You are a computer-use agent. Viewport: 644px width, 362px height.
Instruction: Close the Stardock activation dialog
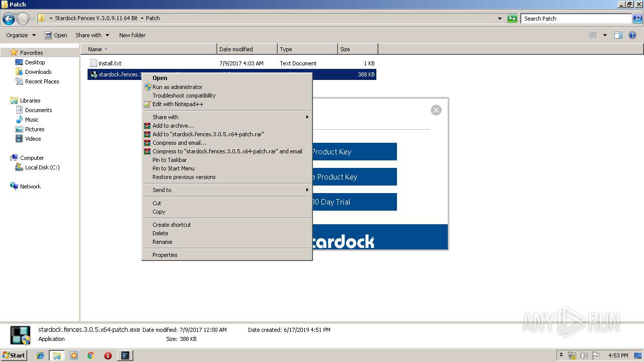(x=436, y=110)
